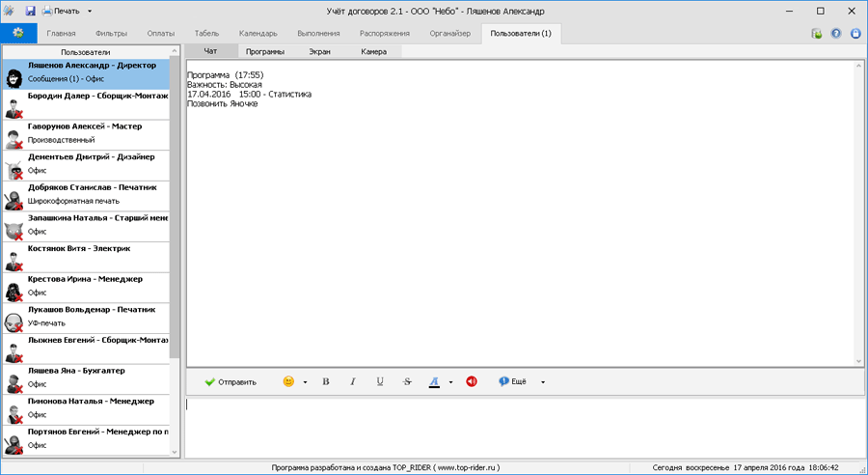Click the app logo in title bar

click(x=9, y=11)
